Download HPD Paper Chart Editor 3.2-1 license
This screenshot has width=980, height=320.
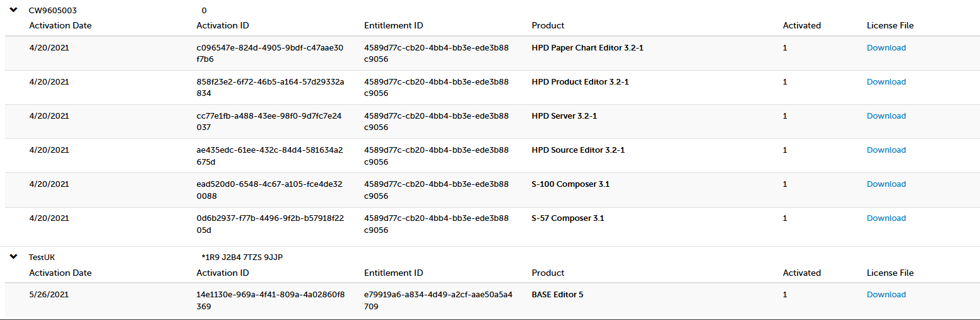point(886,48)
